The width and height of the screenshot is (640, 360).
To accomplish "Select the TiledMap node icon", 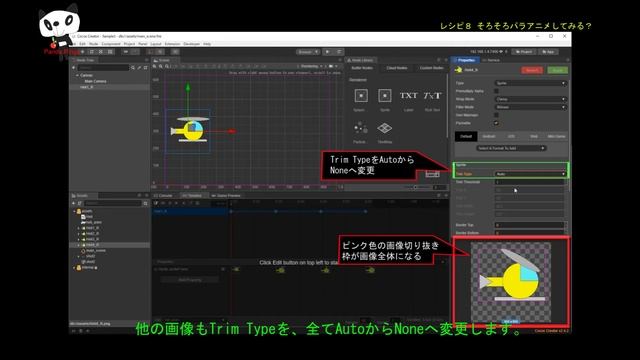I will [384, 128].
